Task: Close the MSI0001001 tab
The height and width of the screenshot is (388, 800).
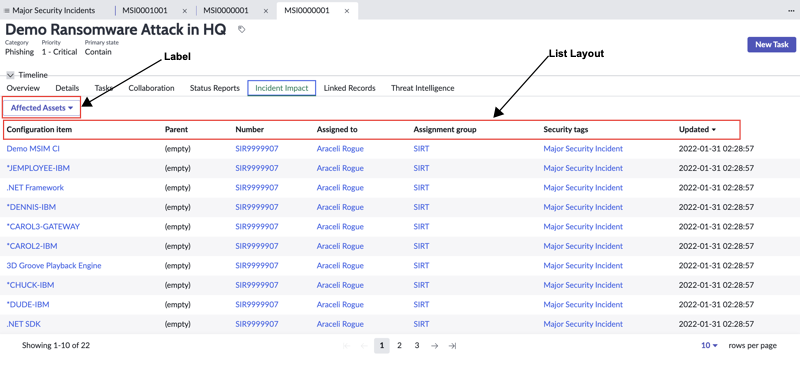Action: pos(185,11)
